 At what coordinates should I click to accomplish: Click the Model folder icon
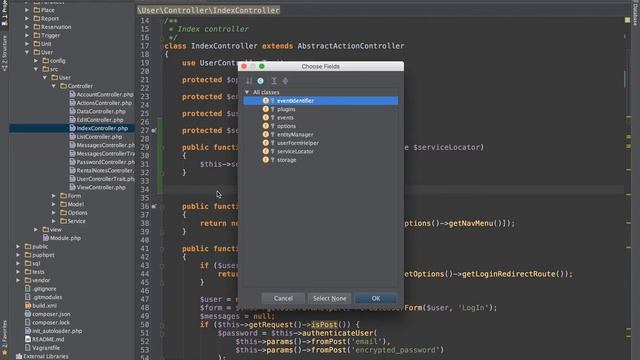click(x=63, y=204)
